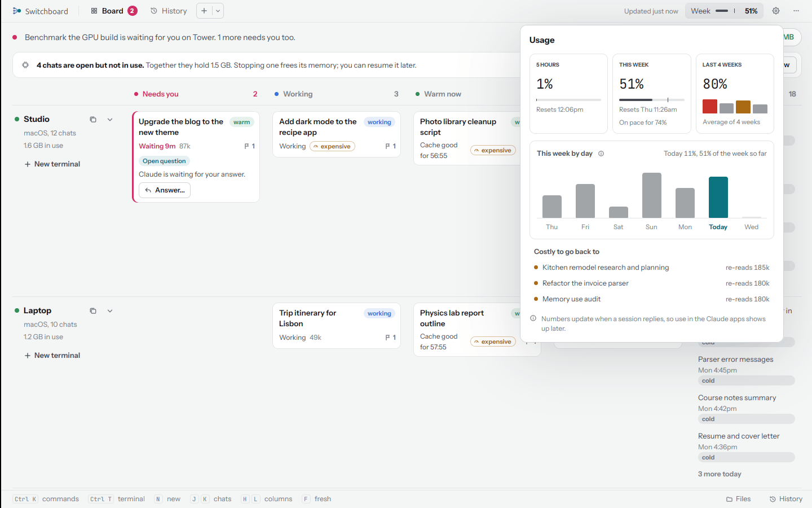Image resolution: width=812 pixels, height=508 pixels.
Task: Open Resume and cover letter chat
Action: [x=746, y=446]
